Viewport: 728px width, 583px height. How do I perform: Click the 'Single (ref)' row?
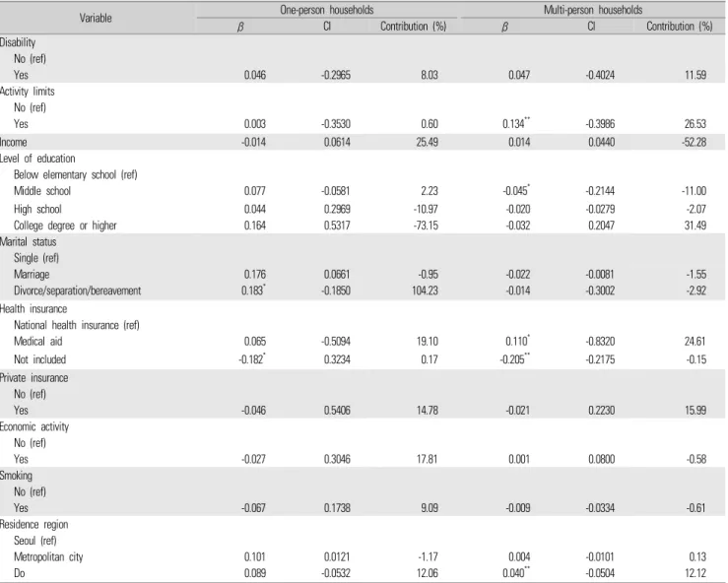coord(36,258)
